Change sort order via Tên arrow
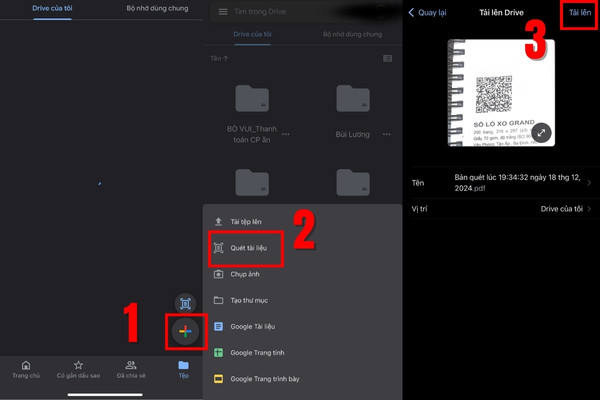The height and width of the screenshot is (400, 600). click(x=219, y=59)
